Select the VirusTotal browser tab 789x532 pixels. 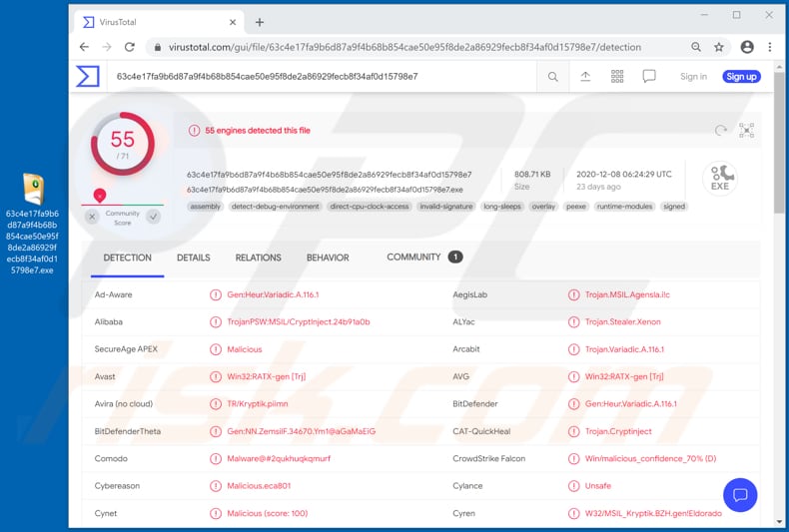tap(159, 22)
